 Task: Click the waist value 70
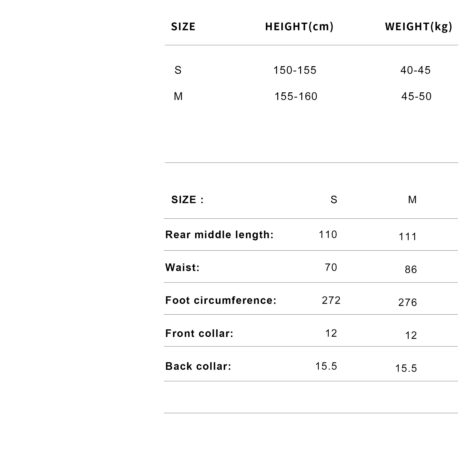[331, 267]
